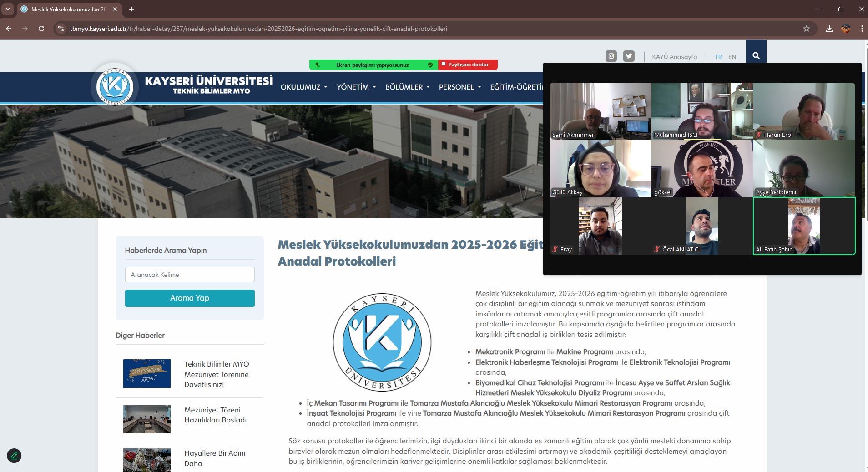Image resolution: width=868 pixels, height=472 pixels.
Task: Click the browser profile avatar icon
Action: [x=846, y=29]
